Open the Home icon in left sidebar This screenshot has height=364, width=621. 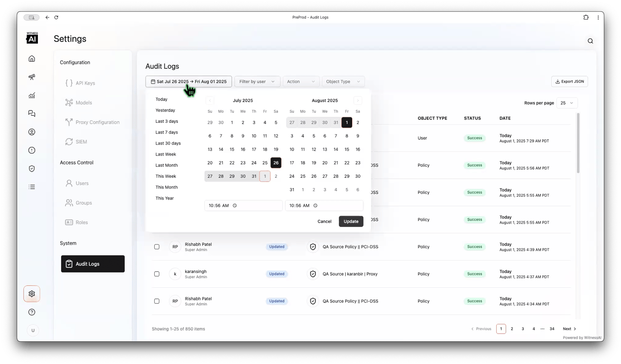point(32,59)
